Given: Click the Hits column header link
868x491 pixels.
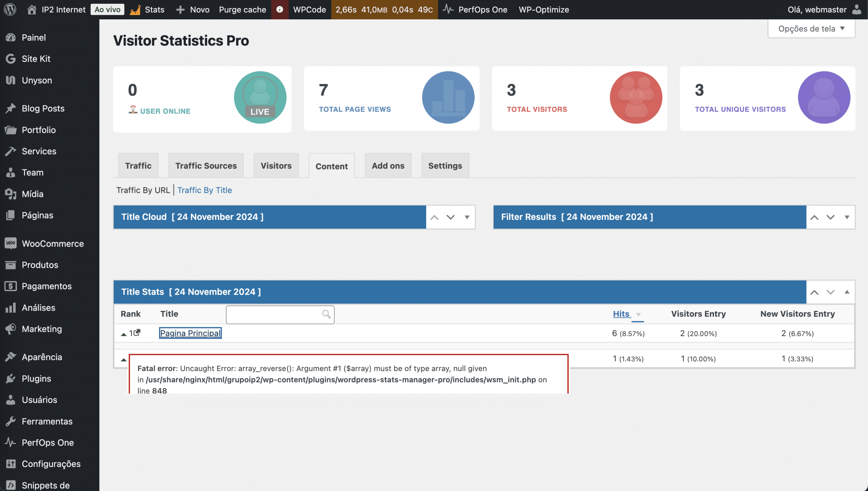Looking at the screenshot, I should pos(621,314).
